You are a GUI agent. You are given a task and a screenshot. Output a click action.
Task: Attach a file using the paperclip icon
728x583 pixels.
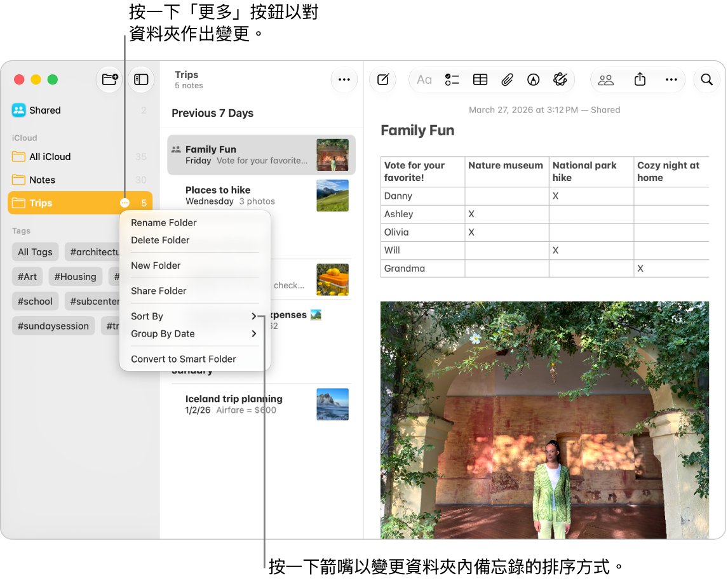[507, 80]
